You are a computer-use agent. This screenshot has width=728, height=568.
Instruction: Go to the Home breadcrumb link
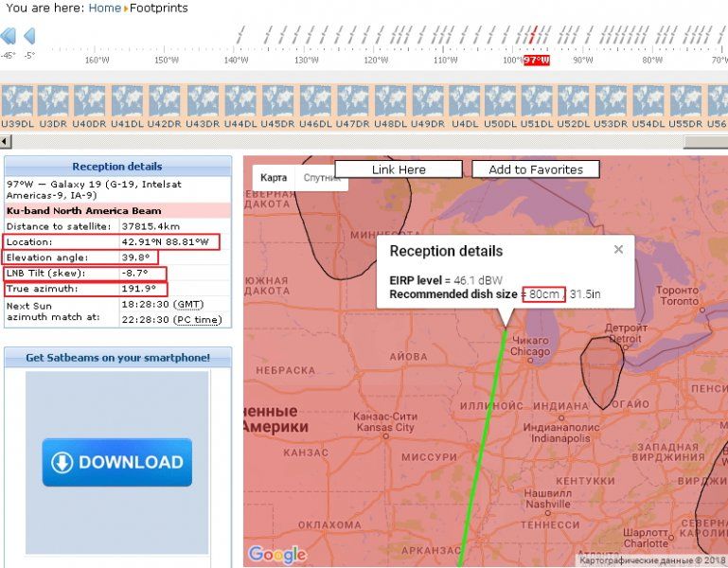[x=105, y=8]
